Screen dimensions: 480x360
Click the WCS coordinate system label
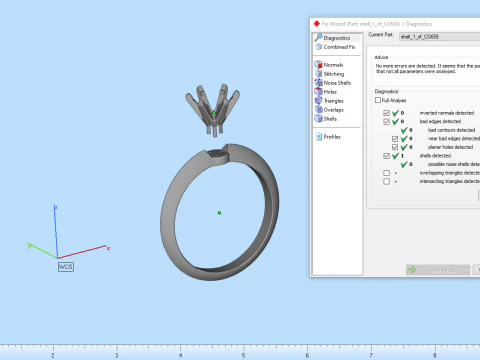pyautogui.click(x=66, y=267)
